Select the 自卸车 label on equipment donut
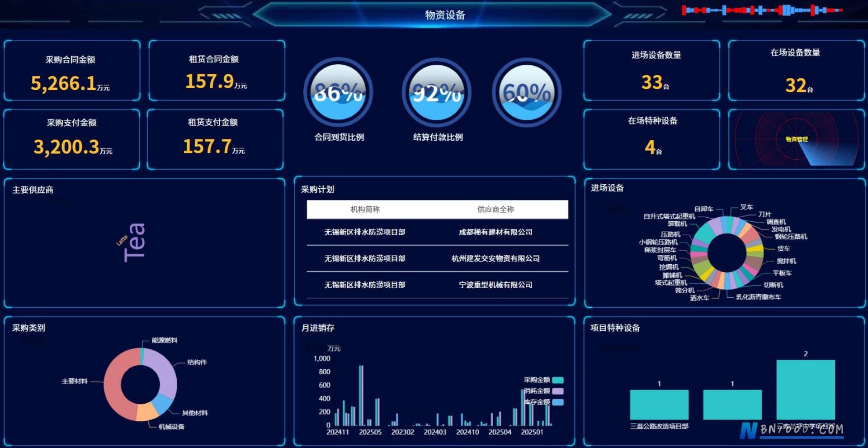868x448 pixels. point(704,209)
